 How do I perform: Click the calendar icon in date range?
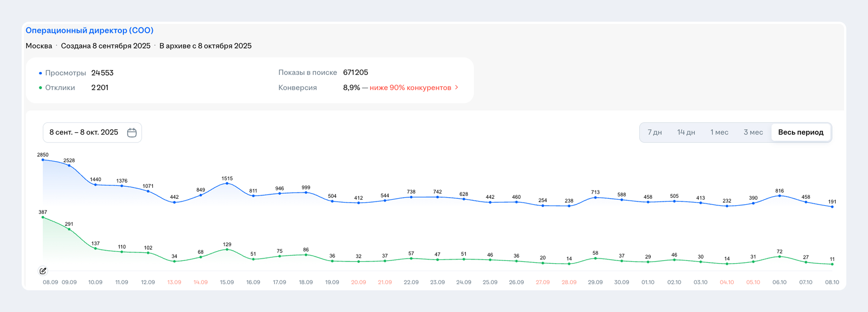pos(132,132)
